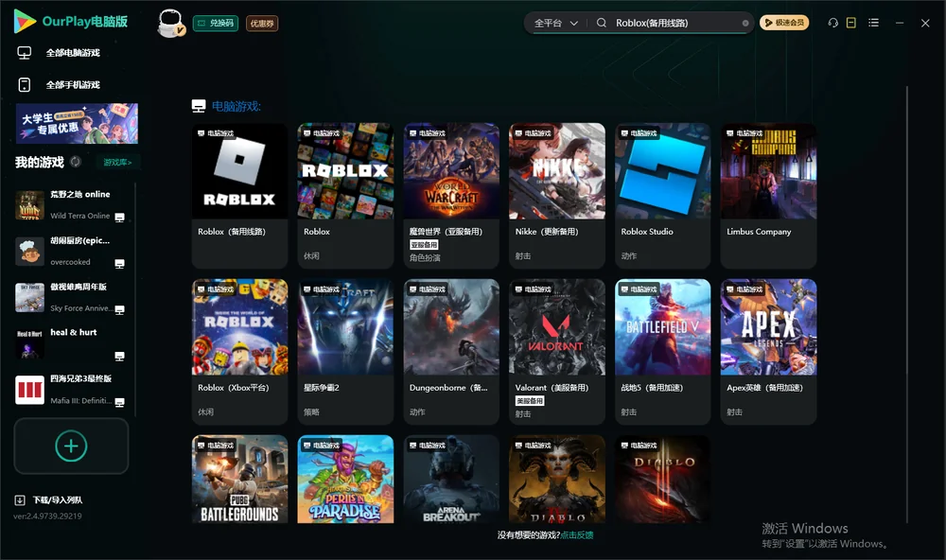
Task: Click the heal & hurt game icon
Action: click(29, 344)
